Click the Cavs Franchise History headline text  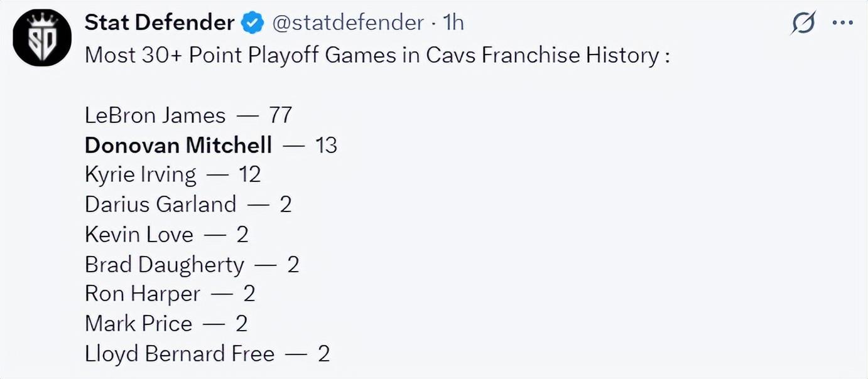pos(377,55)
